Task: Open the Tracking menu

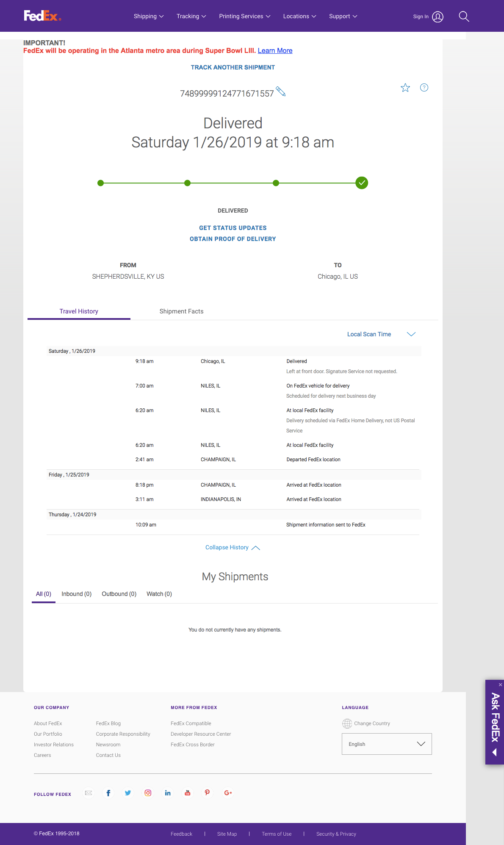Action: coord(191,17)
